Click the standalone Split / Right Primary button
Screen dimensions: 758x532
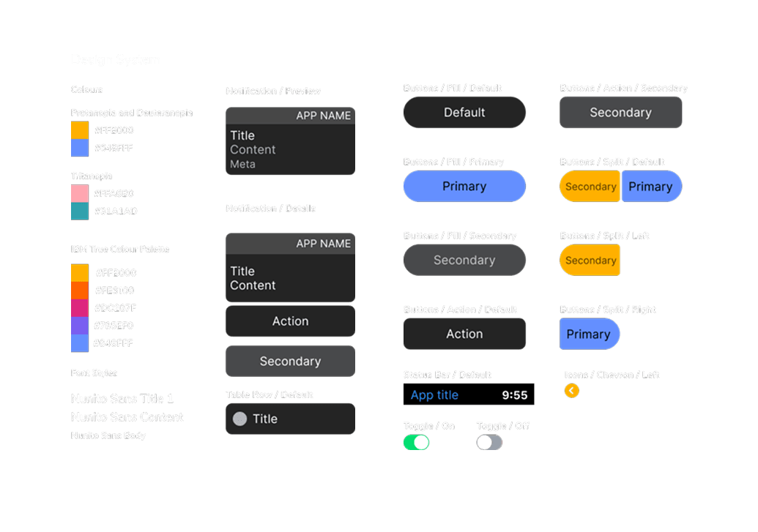tap(590, 334)
